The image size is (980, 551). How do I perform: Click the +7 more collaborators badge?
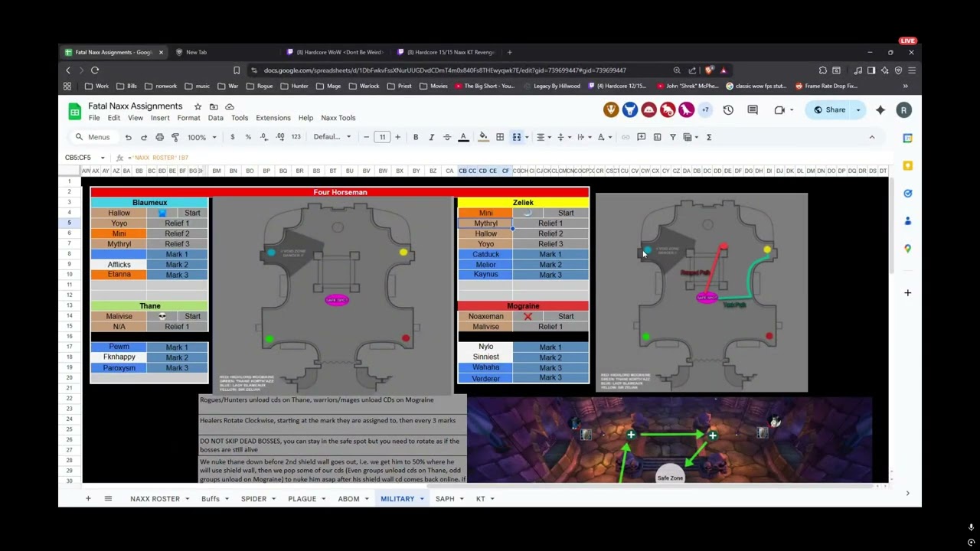(705, 110)
